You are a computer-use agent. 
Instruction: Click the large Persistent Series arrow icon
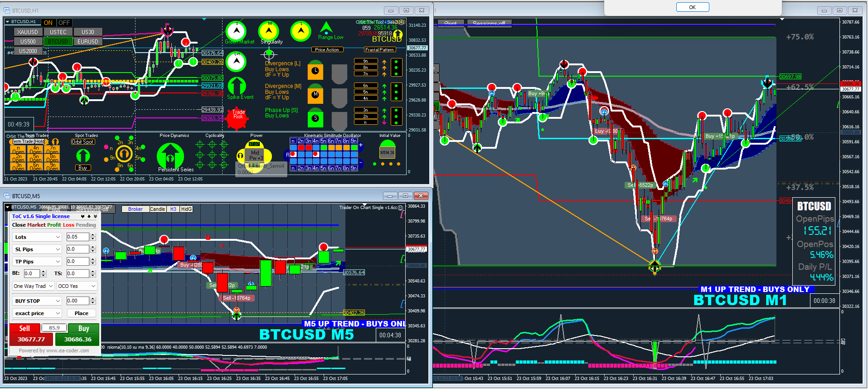170,156
